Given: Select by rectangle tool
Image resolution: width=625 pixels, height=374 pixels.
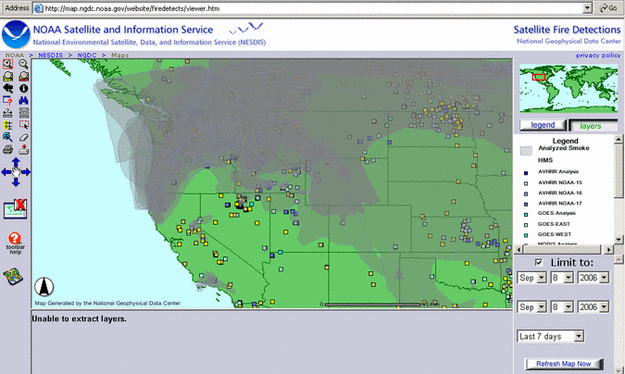Looking at the screenshot, I should click(24, 125).
